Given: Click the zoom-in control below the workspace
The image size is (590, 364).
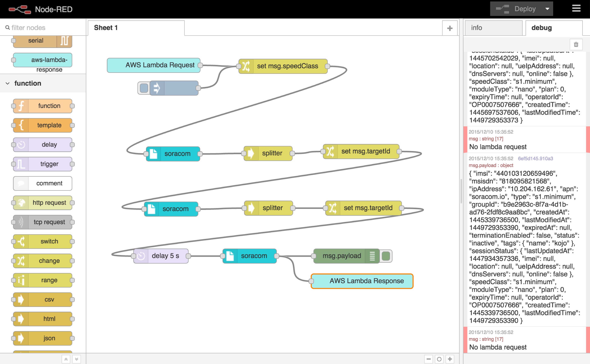Looking at the screenshot, I should [450, 359].
